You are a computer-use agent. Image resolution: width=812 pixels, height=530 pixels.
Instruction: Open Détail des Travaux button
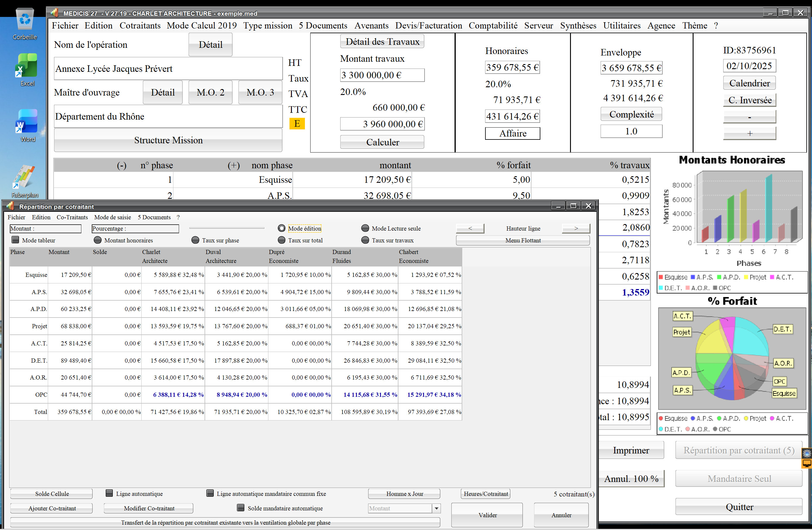pyautogui.click(x=382, y=42)
